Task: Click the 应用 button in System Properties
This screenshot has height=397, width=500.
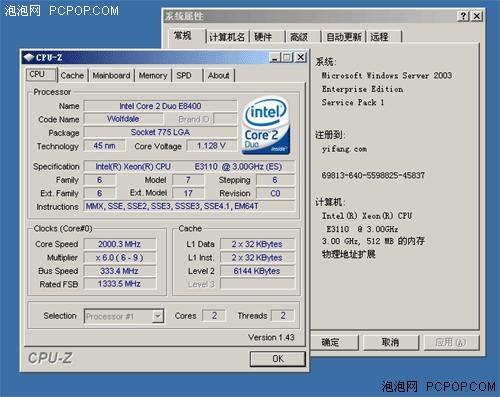Action: (451, 342)
